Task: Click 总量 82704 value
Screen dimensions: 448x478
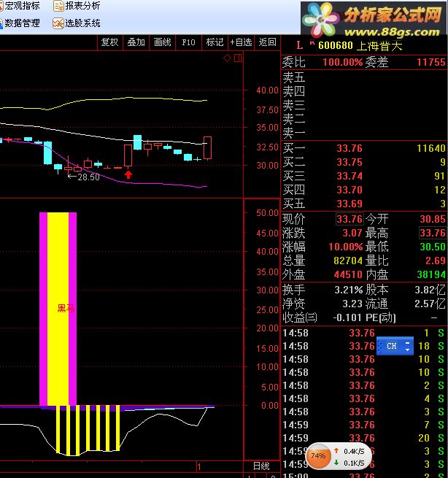Action: point(348,261)
